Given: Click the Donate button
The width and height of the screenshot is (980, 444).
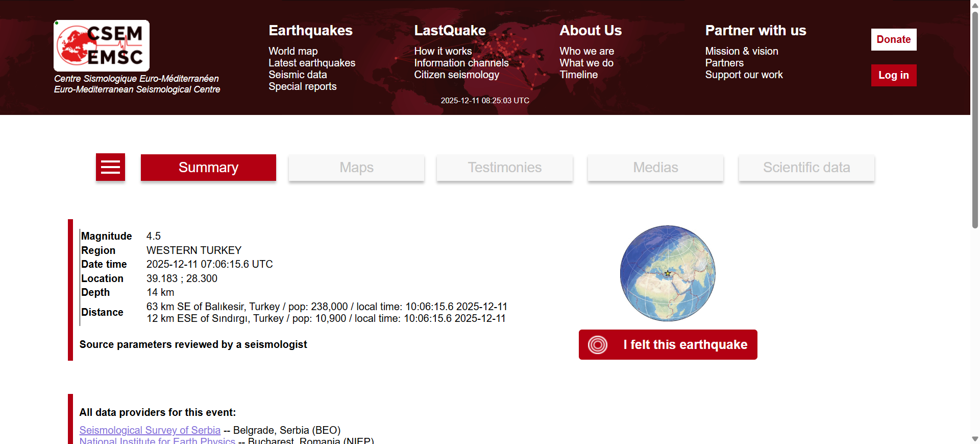Looking at the screenshot, I should (x=893, y=40).
